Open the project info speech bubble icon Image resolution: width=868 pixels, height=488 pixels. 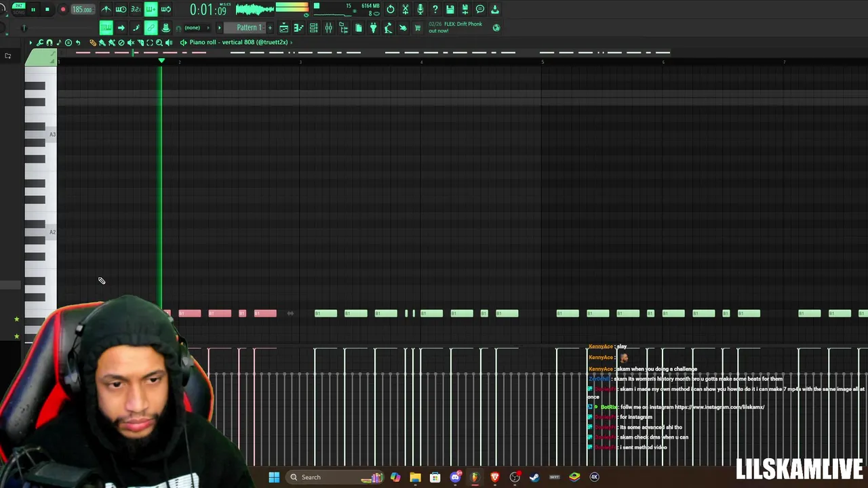point(480,9)
